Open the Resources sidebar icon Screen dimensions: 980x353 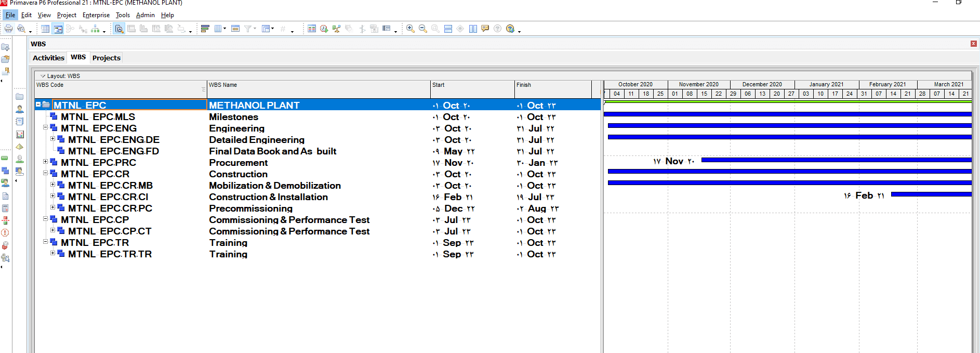[19, 109]
